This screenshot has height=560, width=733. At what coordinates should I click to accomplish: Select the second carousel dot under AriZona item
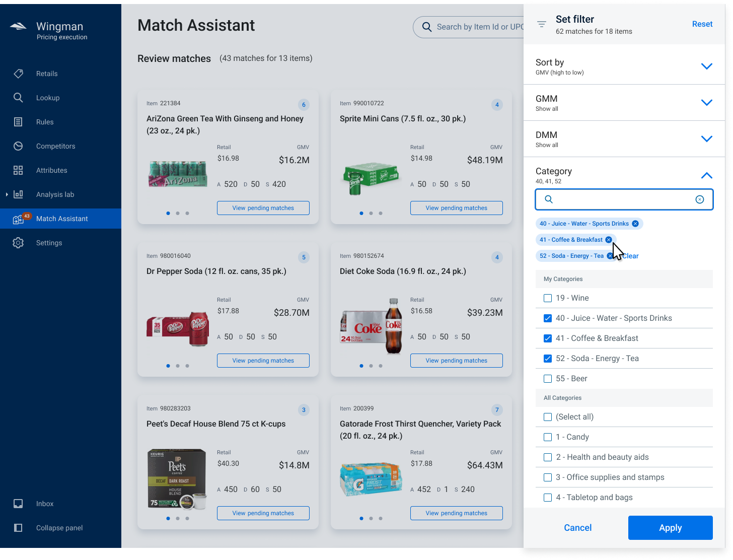pyautogui.click(x=178, y=213)
